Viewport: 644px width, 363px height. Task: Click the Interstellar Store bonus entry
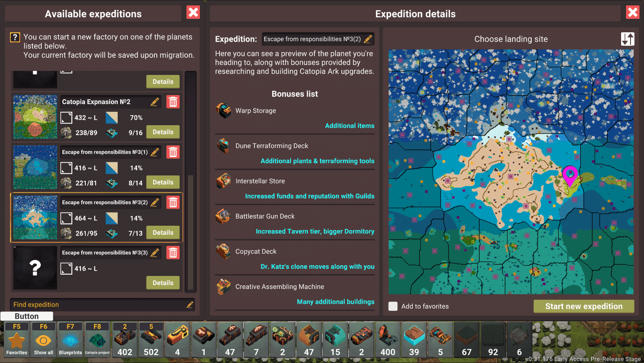(295, 188)
